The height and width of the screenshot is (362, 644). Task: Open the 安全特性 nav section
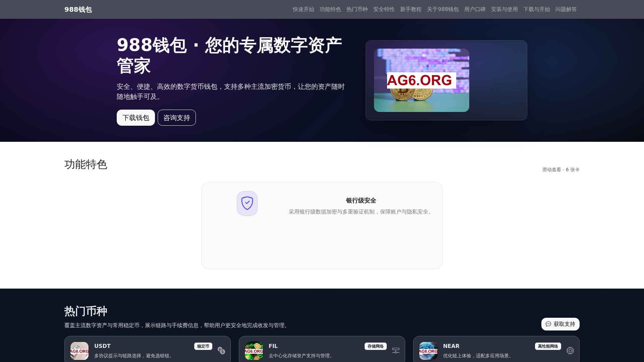(x=384, y=9)
